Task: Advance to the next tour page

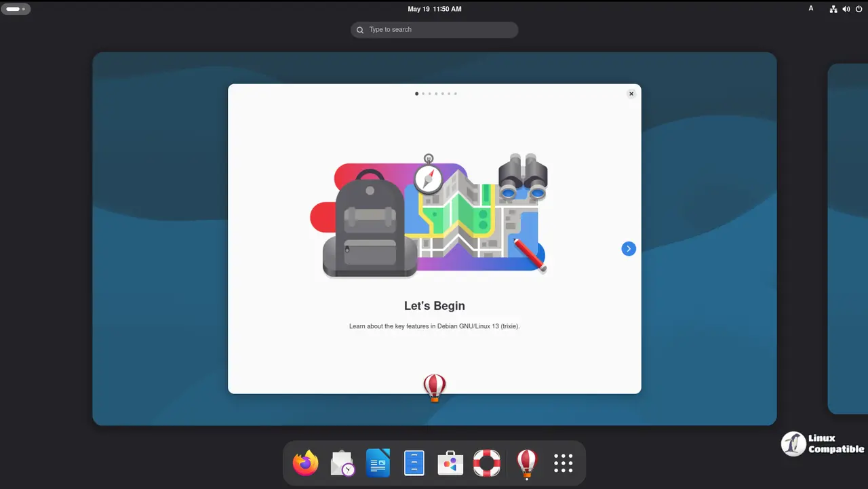Action: pos(629,248)
